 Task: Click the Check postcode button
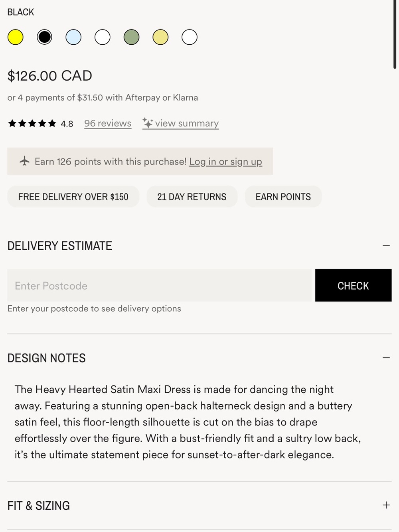point(354,285)
